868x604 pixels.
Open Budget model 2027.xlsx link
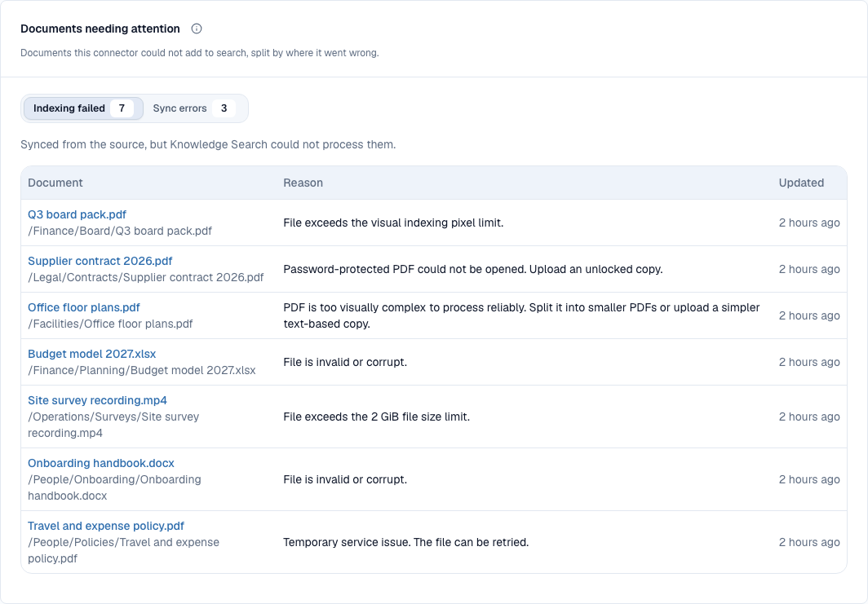click(x=92, y=354)
